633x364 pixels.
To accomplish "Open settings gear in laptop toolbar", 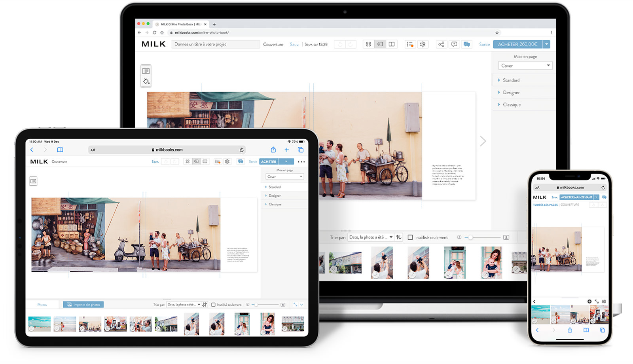I will [423, 44].
